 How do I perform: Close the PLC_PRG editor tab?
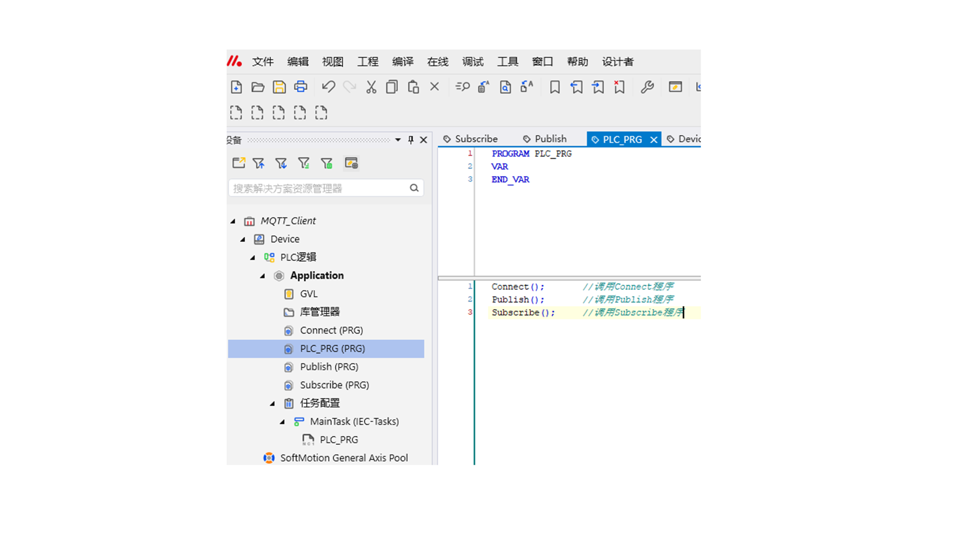tap(654, 140)
